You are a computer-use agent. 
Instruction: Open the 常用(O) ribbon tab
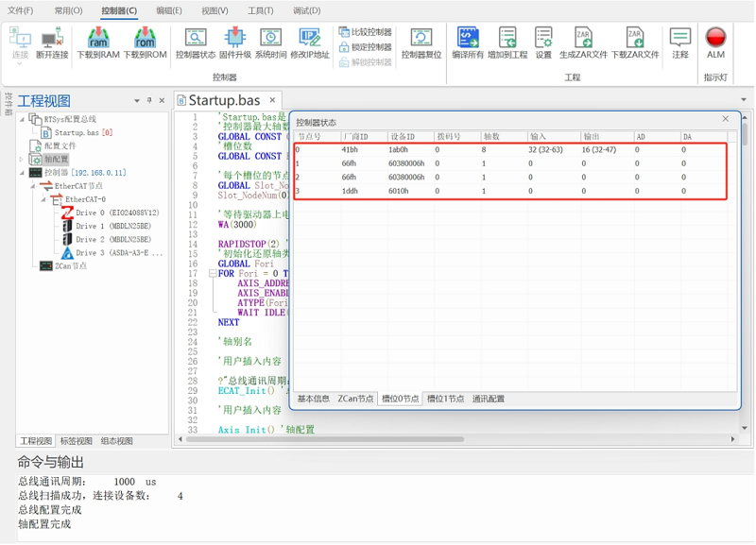tap(68, 10)
